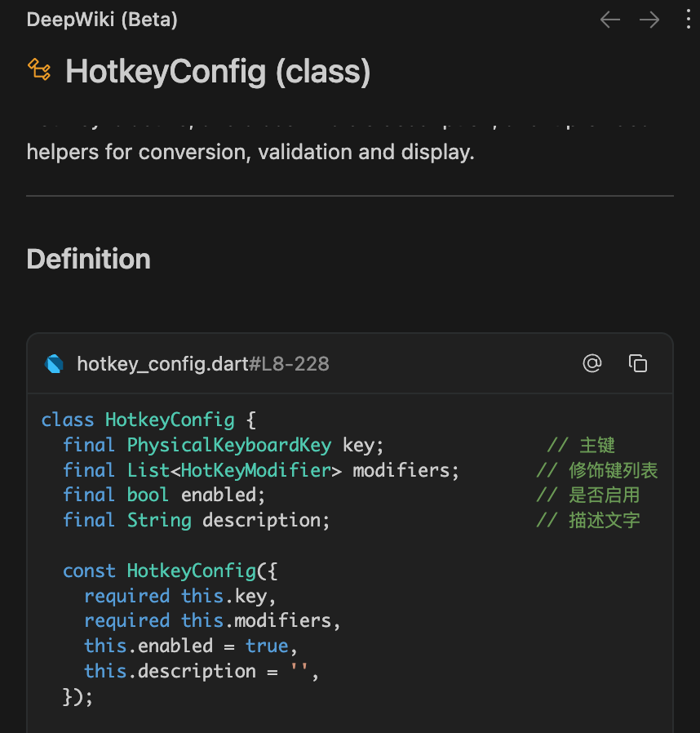This screenshot has height=733, width=700.
Task: Click 'required this.modifiers,' line
Action: (212, 621)
